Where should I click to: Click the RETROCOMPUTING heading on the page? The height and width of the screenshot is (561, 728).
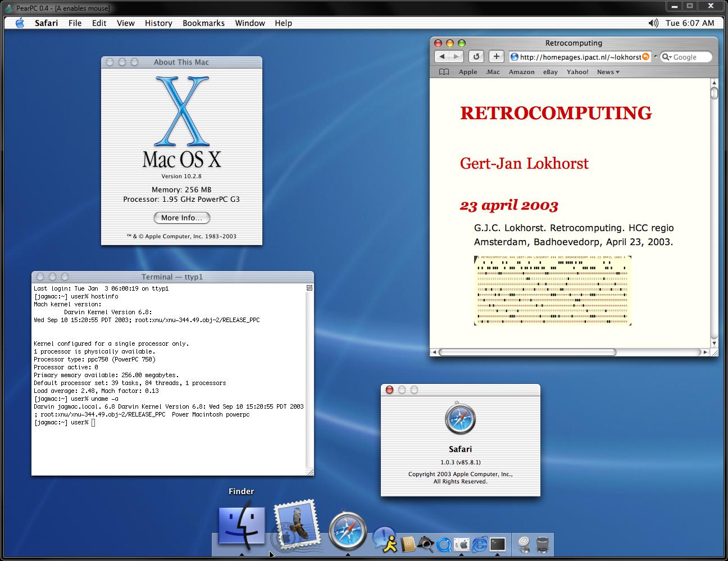[556, 113]
